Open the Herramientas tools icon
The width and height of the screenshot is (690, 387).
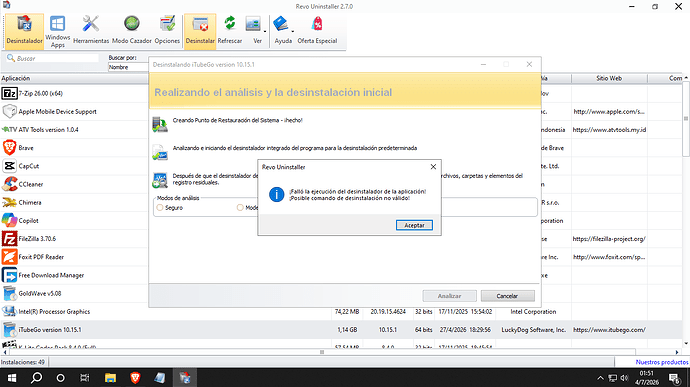tap(91, 30)
